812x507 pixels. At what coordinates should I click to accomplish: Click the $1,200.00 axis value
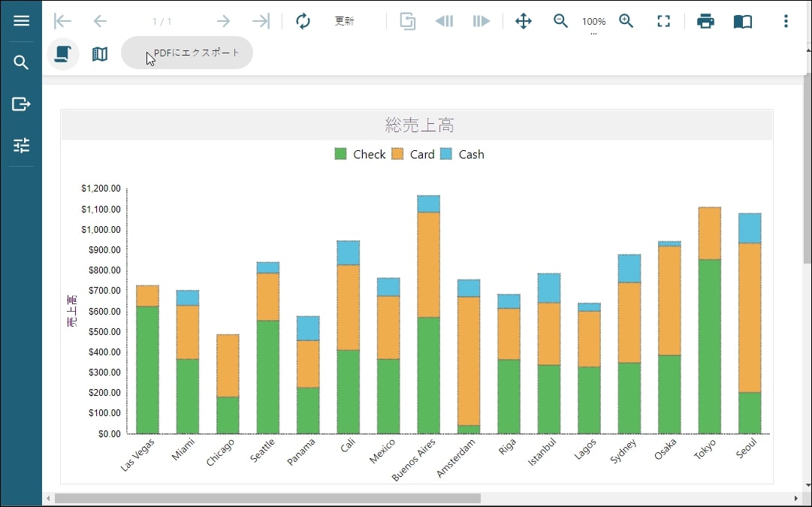point(101,188)
